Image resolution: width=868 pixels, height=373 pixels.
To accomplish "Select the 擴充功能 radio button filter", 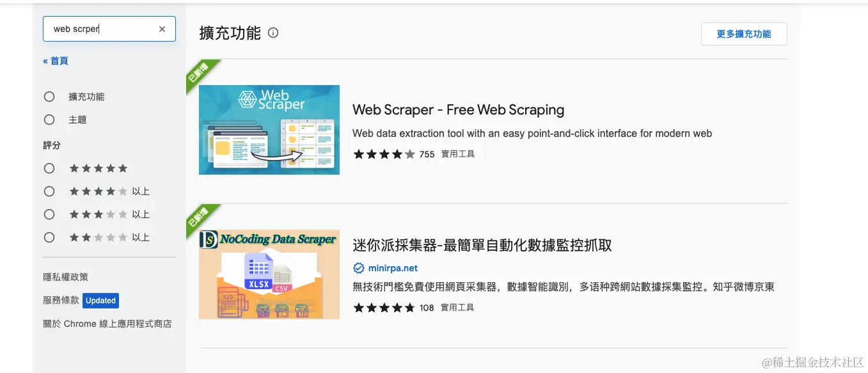I will click(x=49, y=97).
